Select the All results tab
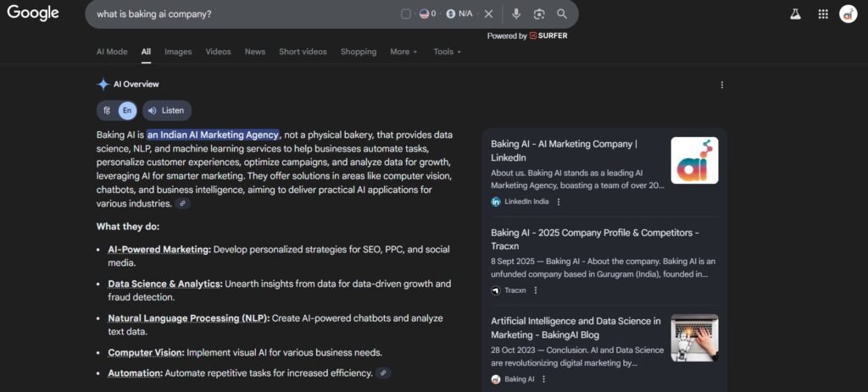This screenshot has height=392, width=868. [146, 52]
